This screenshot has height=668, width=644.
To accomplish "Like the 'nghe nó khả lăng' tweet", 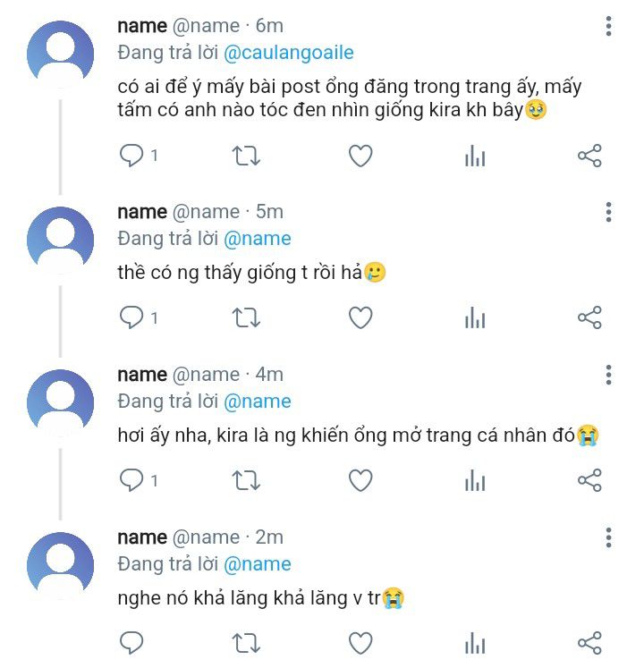I will coord(360,644).
